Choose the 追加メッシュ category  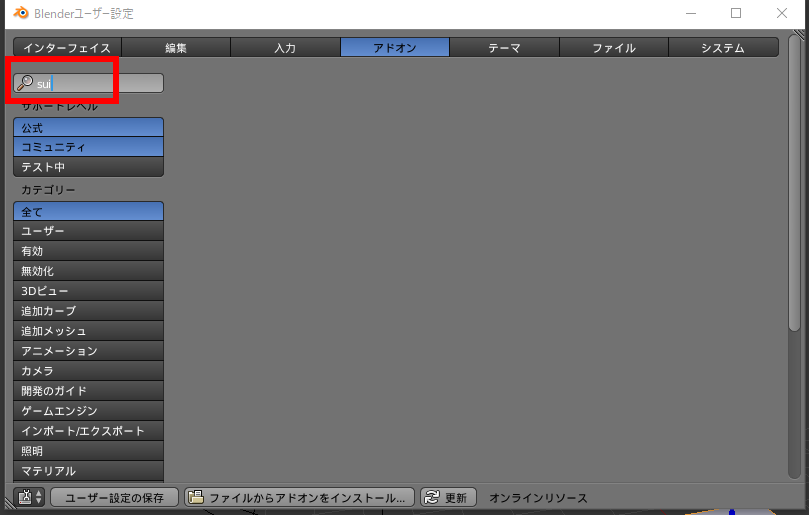[89, 331]
